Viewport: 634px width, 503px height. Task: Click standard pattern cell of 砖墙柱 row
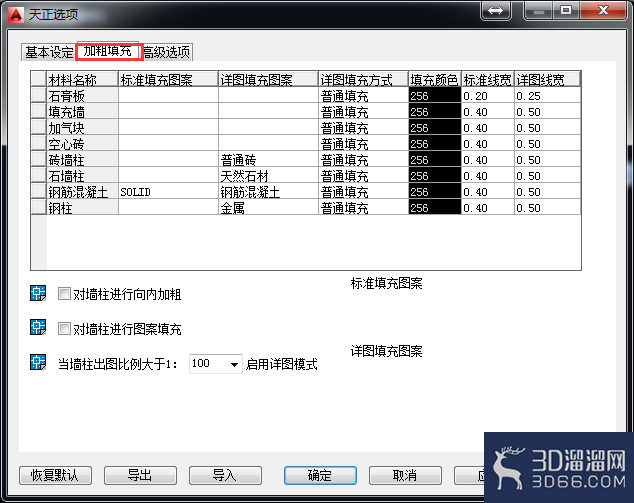click(x=168, y=160)
